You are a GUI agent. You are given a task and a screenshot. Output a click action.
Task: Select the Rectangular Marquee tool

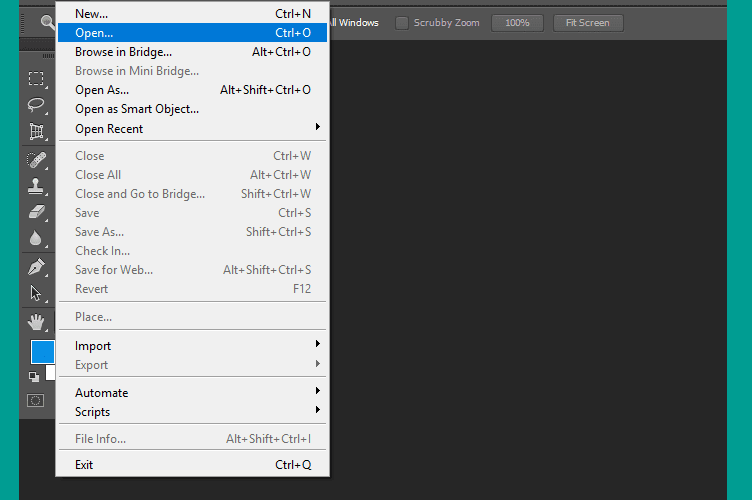(36, 78)
